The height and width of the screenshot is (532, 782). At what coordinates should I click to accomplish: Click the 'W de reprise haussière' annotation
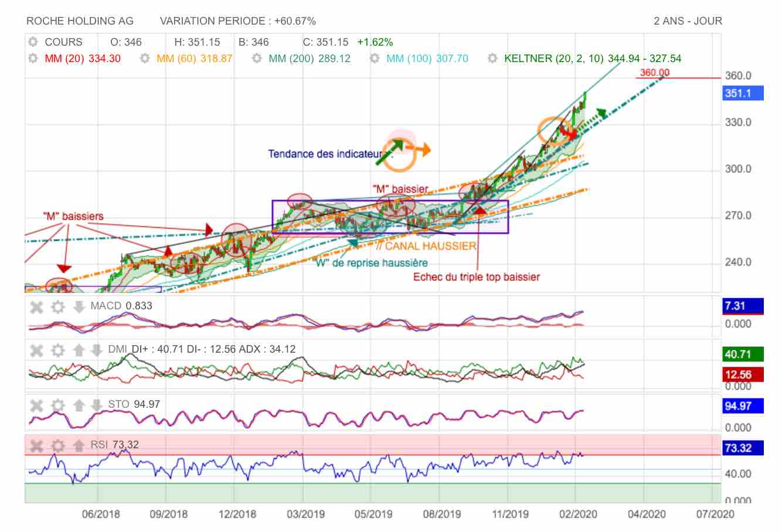[x=372, y=263]
